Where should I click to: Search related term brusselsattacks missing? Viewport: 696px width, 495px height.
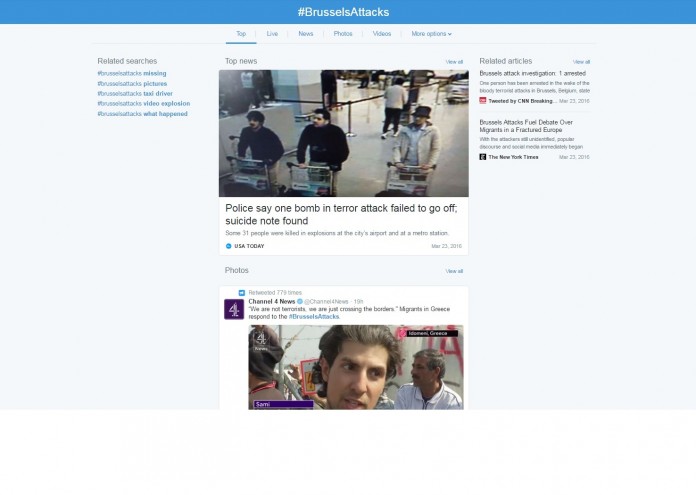pyautogui.click(x=132, y=73)
